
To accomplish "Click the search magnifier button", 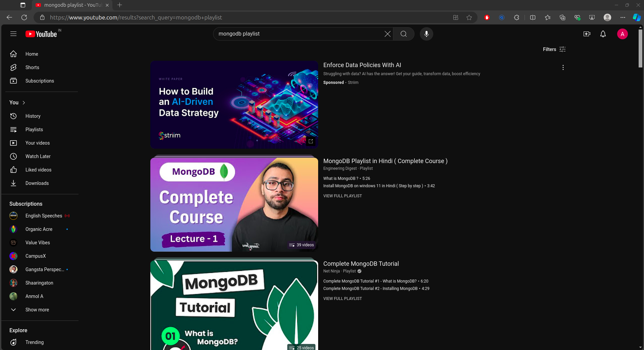I will pyautogui.click(x=403, y=34).
